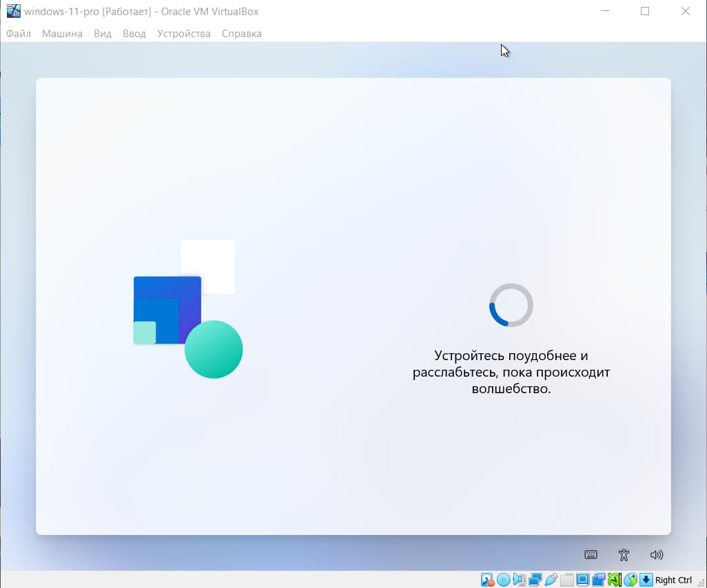Click the audio status icon in status bar

click(x=520, y=580)
